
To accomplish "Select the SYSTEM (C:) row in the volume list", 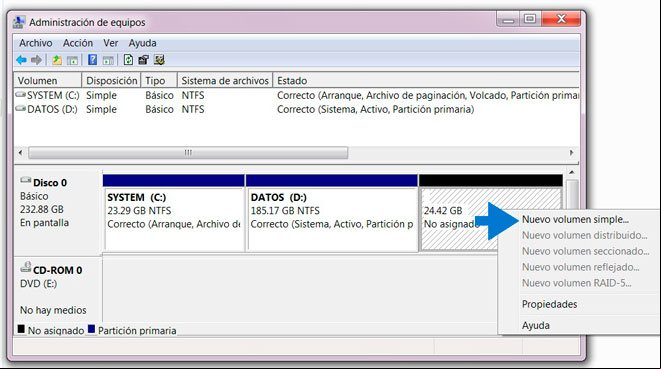I will point(296,95).
